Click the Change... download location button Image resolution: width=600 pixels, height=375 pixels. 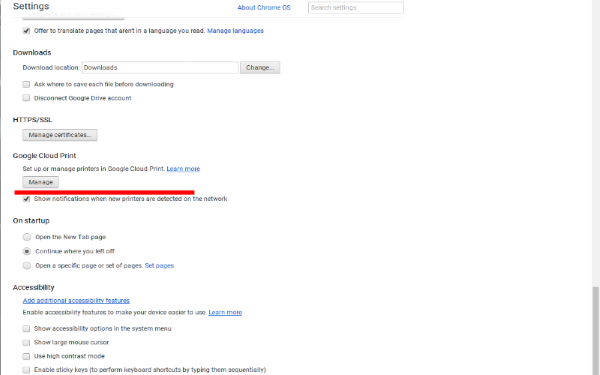point(260,67)
